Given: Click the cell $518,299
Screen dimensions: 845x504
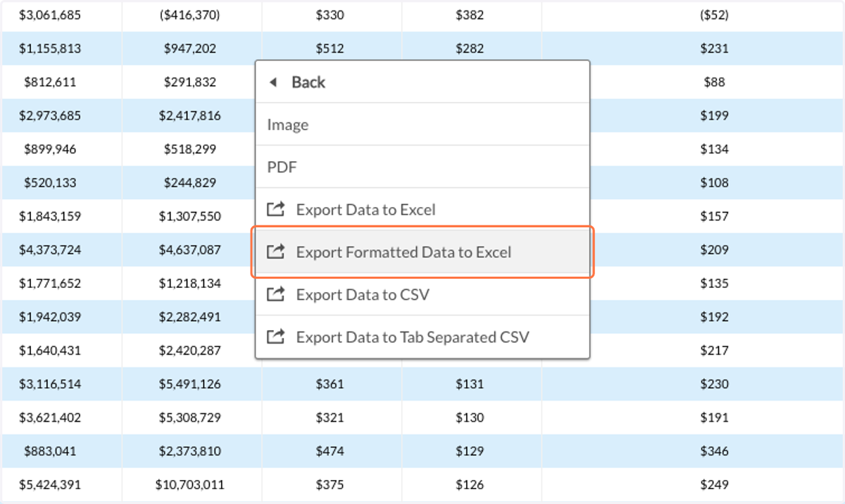Looking at the screenshot, I should click(190, 149).
